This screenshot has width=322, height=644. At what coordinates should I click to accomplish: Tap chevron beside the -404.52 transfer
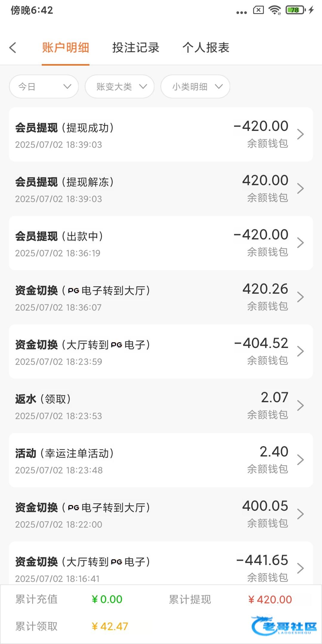[300, 351]
